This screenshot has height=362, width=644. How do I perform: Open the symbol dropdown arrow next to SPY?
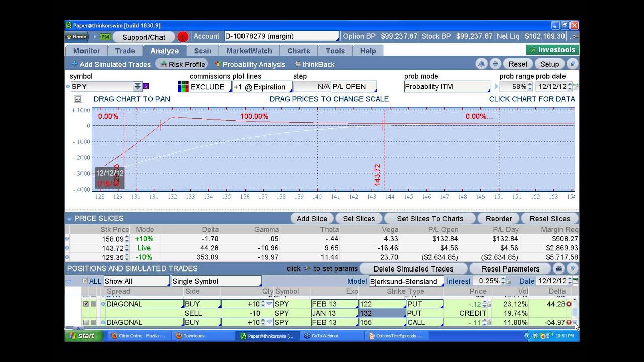coord(137,86)
